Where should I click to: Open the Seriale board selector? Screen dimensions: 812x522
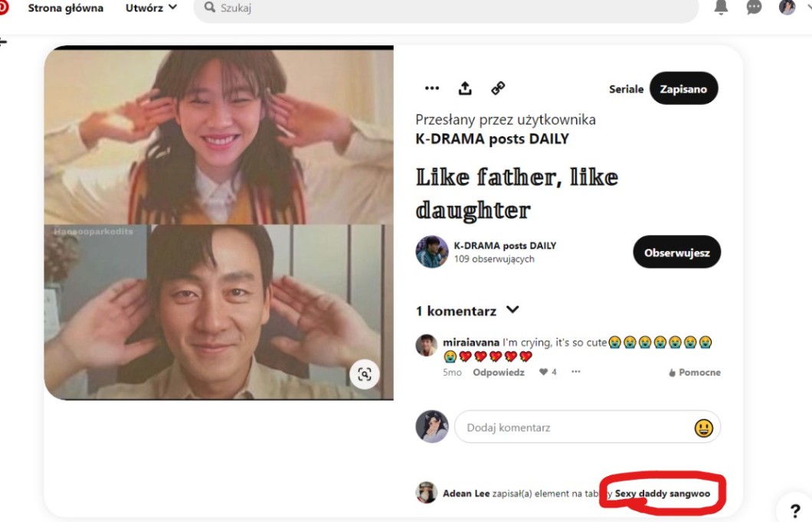[626, 89]
